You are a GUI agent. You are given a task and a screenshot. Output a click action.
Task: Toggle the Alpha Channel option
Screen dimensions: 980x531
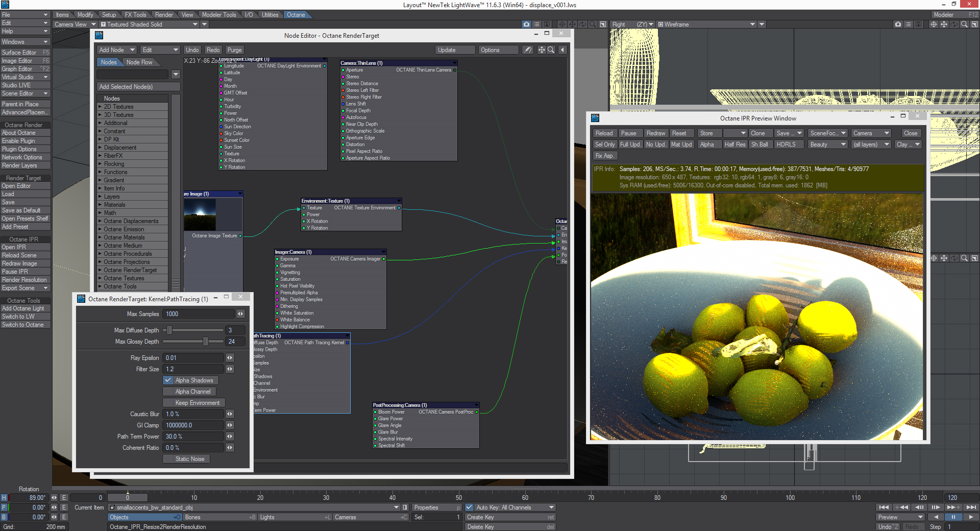point(189,392)
